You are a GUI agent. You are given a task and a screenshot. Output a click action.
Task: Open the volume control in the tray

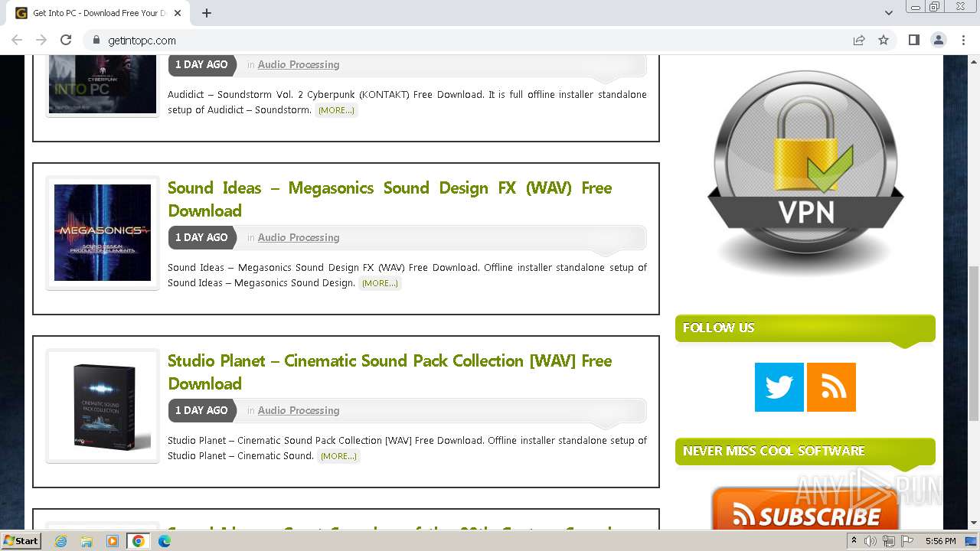(871, 541)
